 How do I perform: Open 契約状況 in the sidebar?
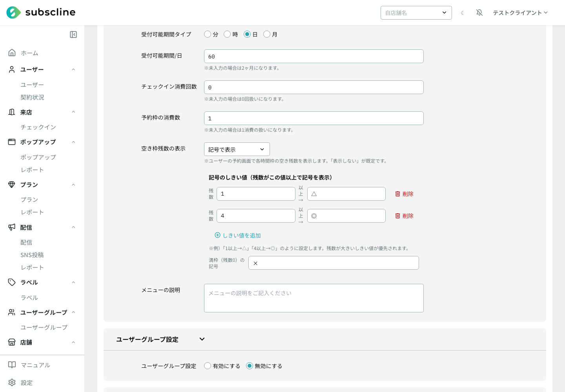[x=32, y=97]
